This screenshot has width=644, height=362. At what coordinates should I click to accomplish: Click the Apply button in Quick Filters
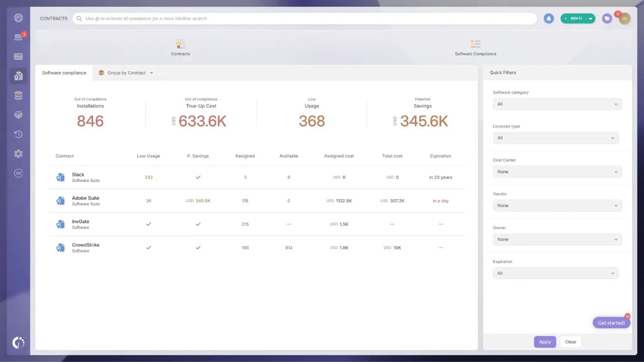pos(545,341)
